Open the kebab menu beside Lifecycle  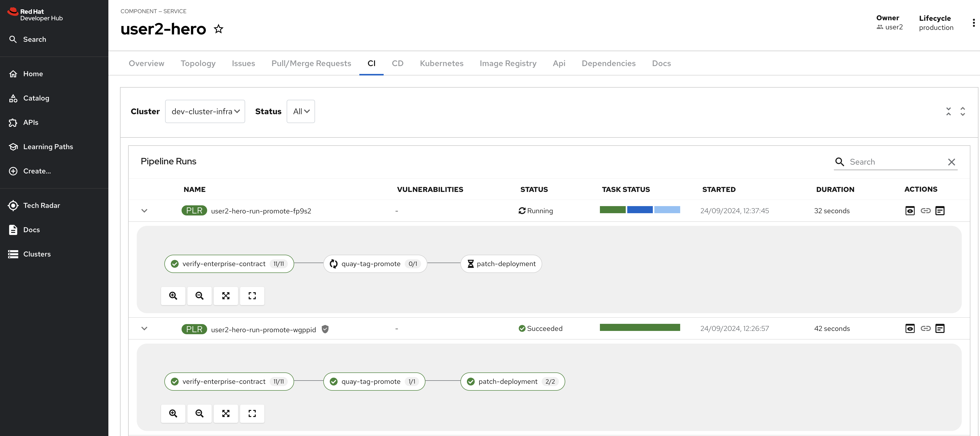(x=973, y=23)
